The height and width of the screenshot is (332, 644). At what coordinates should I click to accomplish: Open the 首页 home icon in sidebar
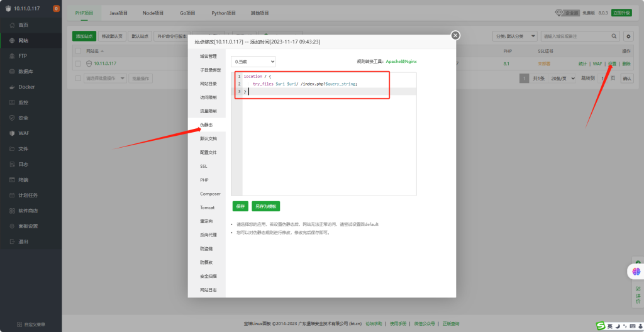pos(12,25)
